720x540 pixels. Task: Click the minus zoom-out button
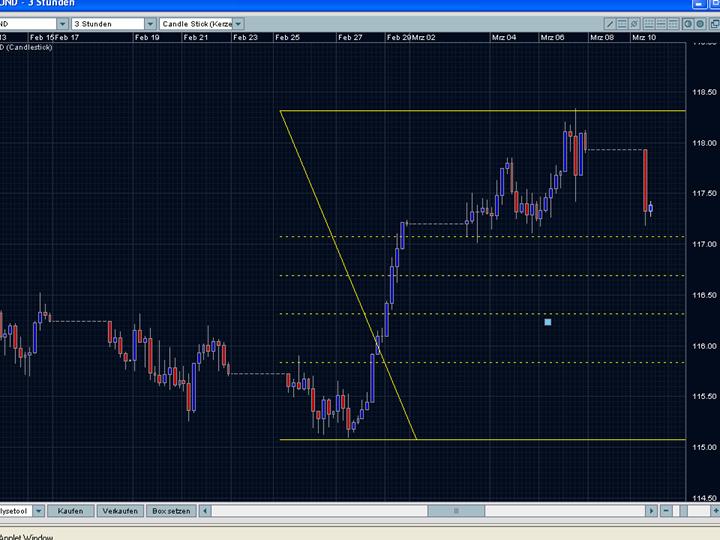tap(667, 511)
